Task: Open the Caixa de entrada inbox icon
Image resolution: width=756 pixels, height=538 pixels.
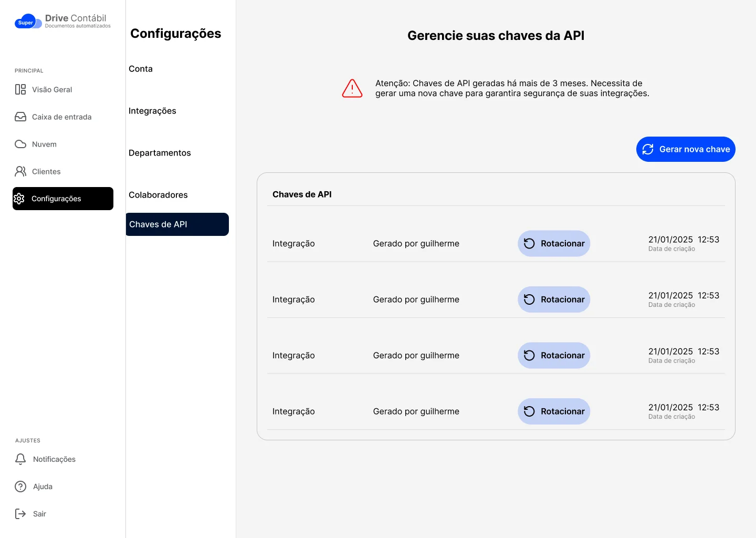Action: click(20, 117)
